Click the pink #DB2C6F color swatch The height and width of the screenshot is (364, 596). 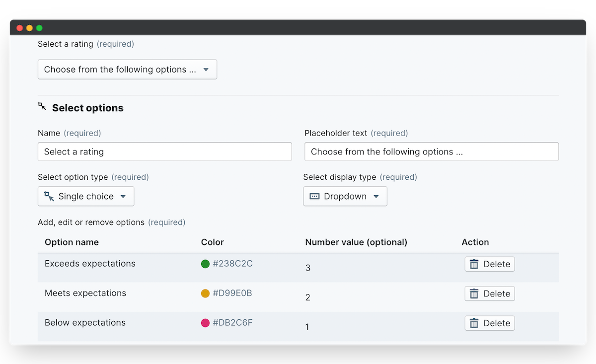pyautogui.click(x=205, y=323)
